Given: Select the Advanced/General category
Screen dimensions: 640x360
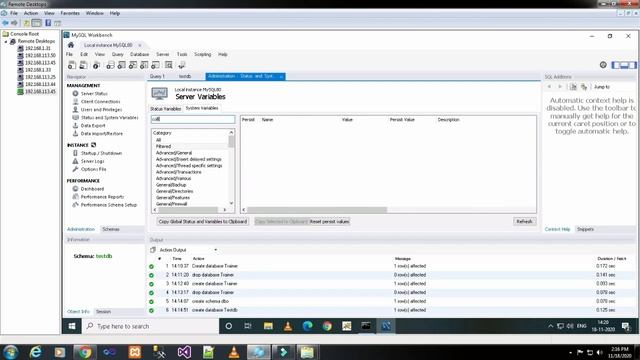Looking at the screenshot, I should click(174, 153).
